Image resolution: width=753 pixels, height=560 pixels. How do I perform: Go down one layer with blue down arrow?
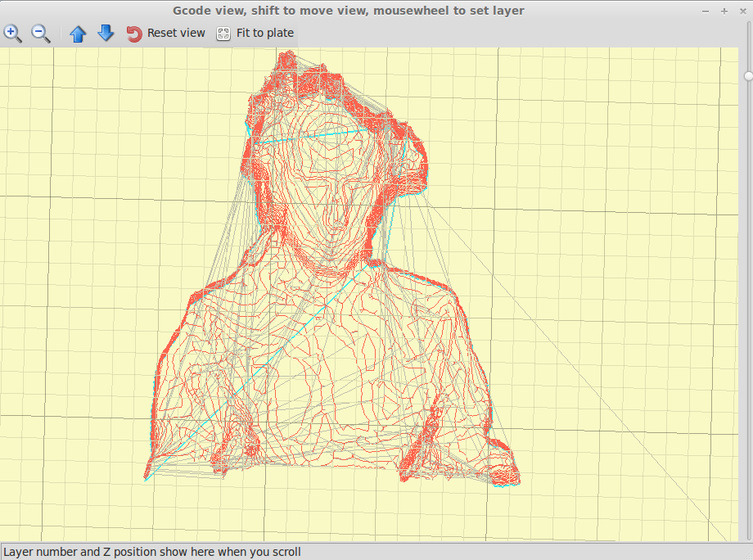coord(106,34)
